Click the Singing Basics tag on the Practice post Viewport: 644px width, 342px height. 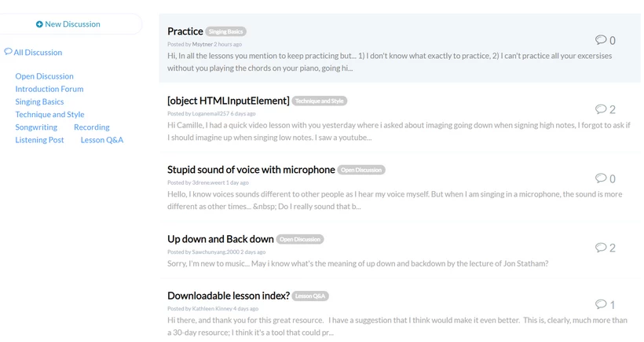(226, 31)
